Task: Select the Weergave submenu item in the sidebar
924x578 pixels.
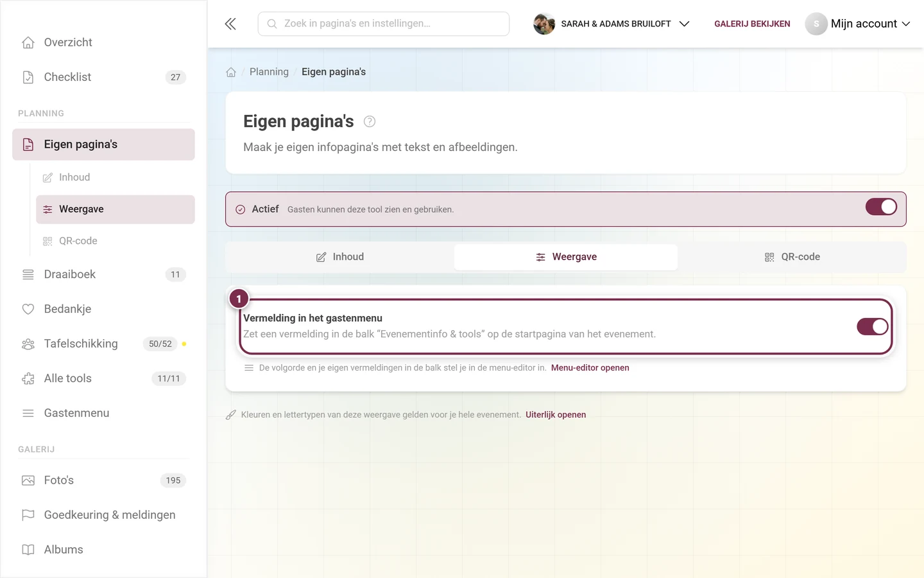Action: point(116,209)
